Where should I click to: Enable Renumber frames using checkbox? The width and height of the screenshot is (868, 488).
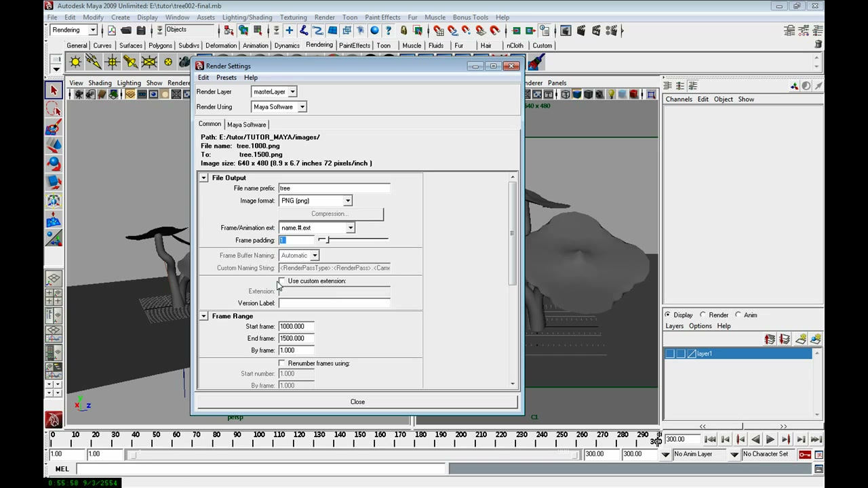282,363
